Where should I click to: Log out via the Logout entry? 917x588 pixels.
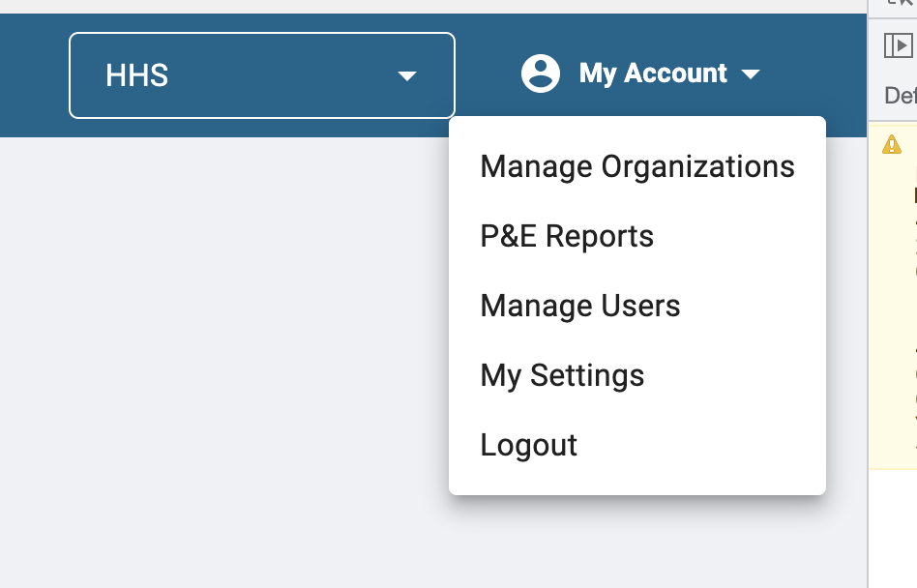[x=529, y=445]
